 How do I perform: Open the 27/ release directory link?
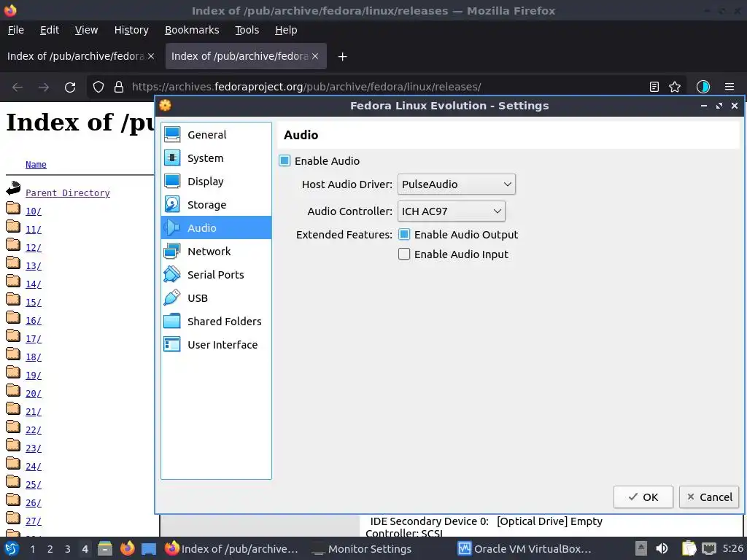tap(34, 521)
